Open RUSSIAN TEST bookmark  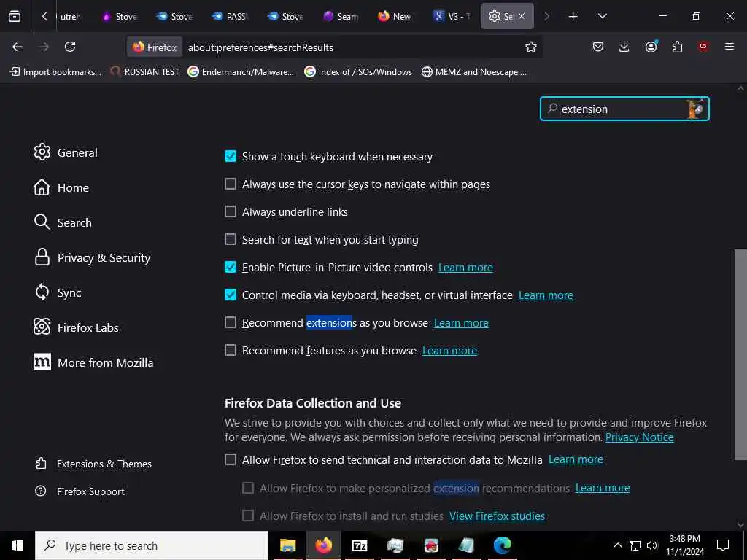145,72
